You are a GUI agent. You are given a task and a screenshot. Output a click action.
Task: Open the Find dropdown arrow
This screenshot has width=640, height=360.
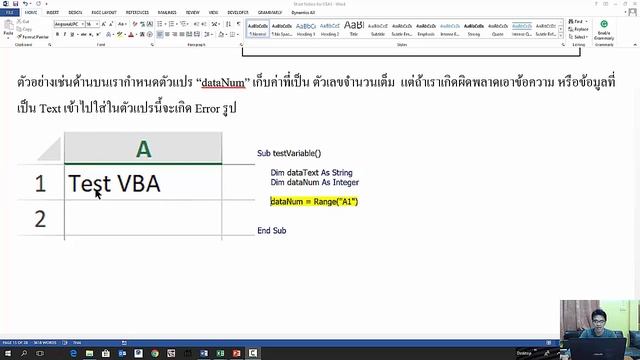click(587, 22)
